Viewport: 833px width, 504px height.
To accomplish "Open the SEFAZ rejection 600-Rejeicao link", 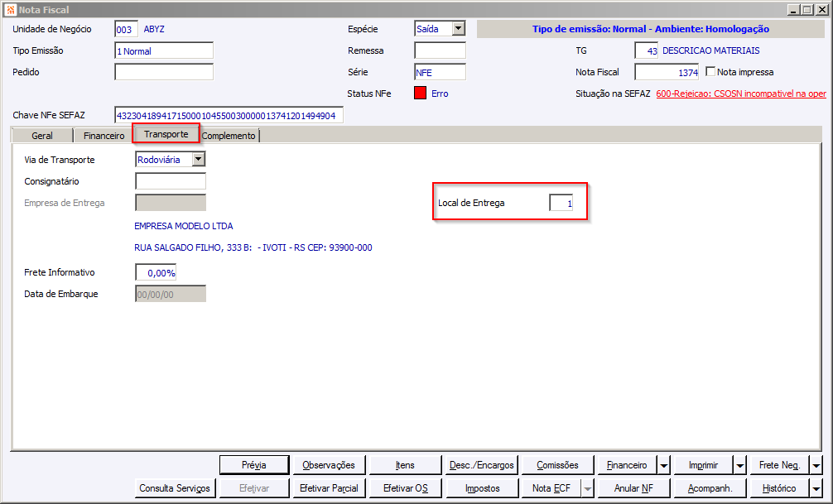I will pos(741,94).
